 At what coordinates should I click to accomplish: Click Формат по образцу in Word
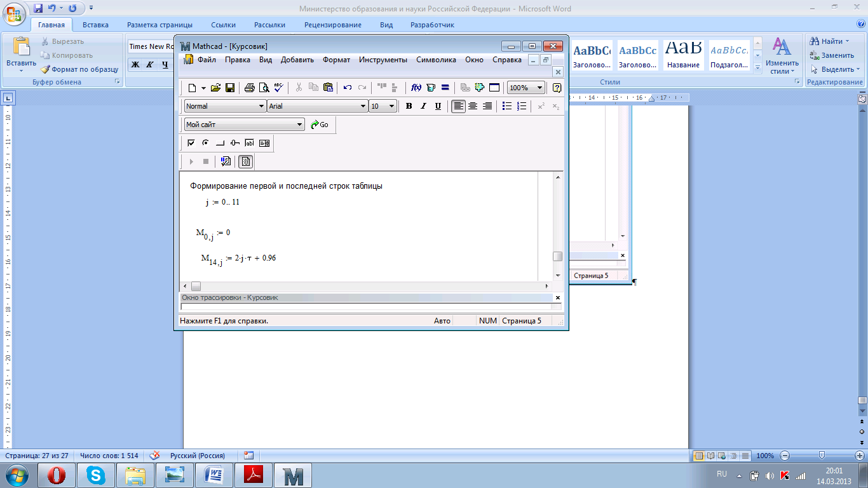point(80,69)
